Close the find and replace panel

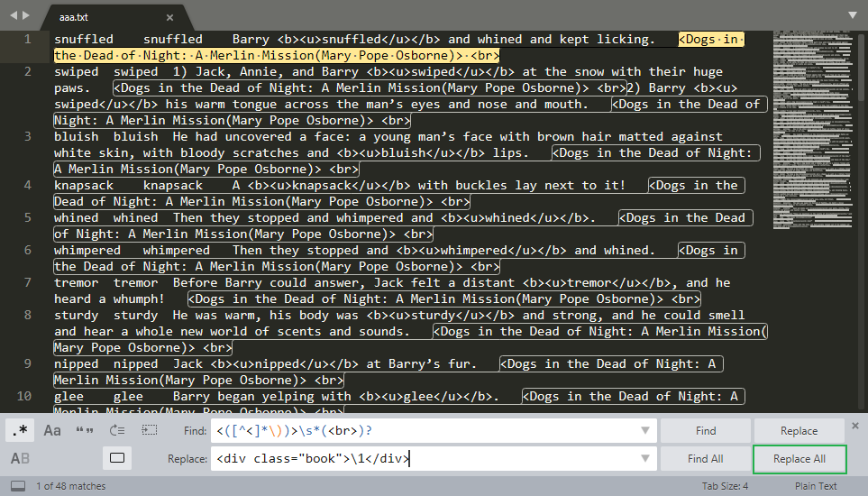(x=855, y=426)
